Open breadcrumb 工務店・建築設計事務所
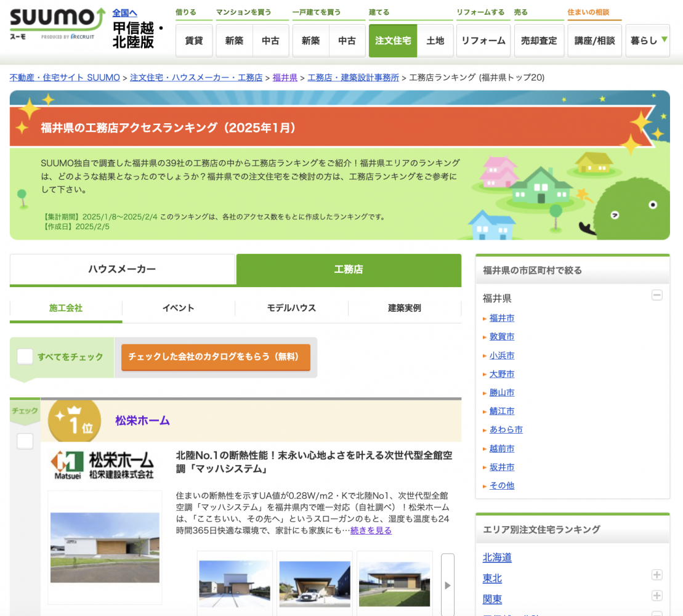Image resolution: width=683 pixels, height=616 pixels. [354, 78]
